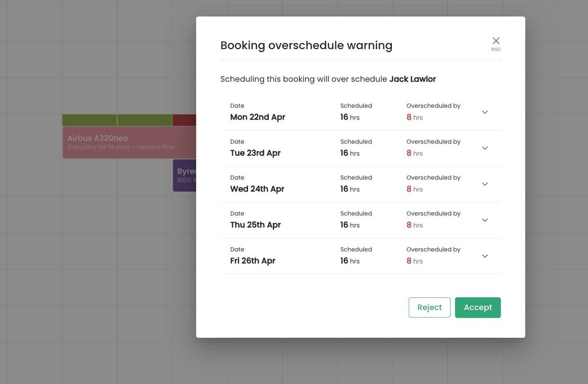Click the name Jack Lawlor

pos(413,79)
